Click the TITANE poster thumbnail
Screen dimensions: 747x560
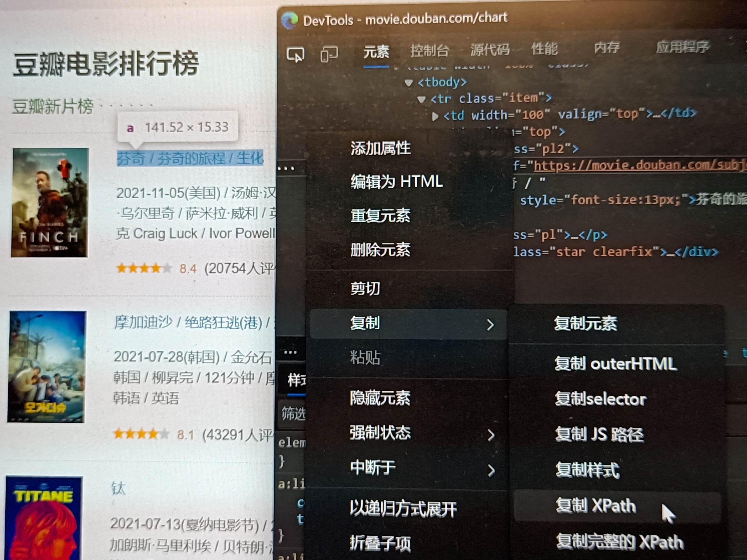point(44,518)
